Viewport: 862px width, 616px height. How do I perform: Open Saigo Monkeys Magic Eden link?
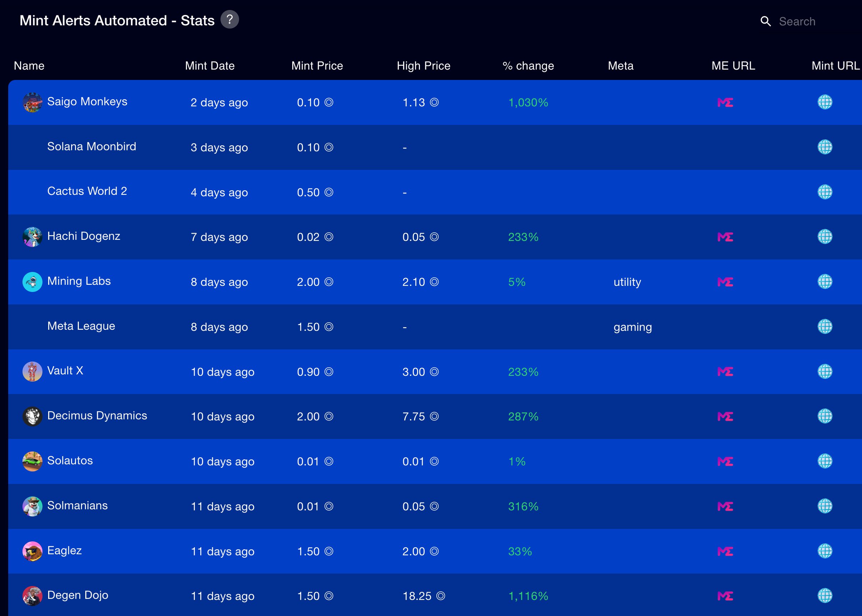click(725, 102)
